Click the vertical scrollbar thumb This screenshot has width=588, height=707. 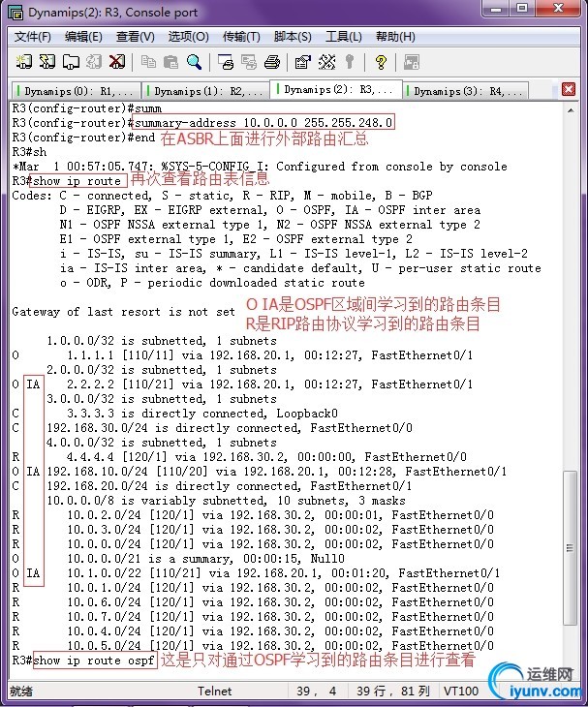click(571, 548)
